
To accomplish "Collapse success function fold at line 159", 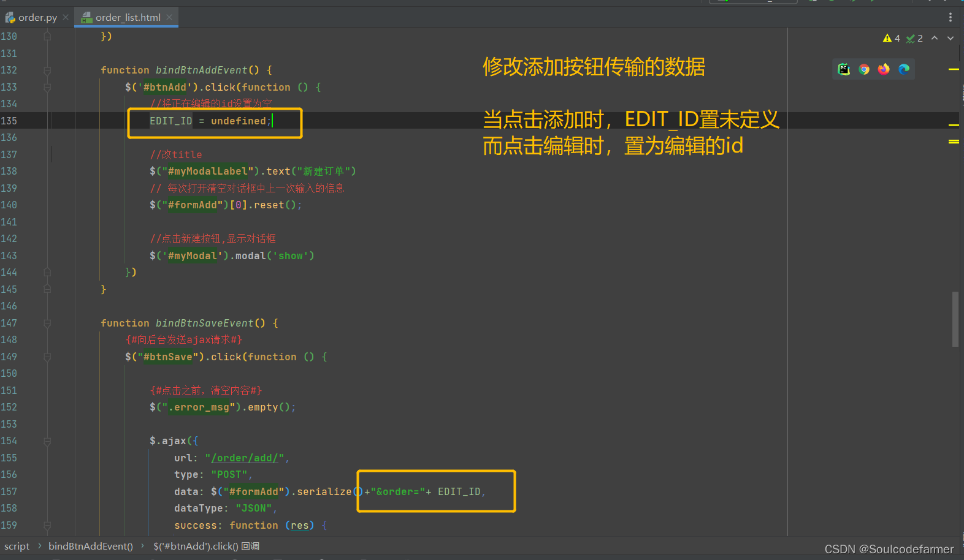I will (47, 525).
